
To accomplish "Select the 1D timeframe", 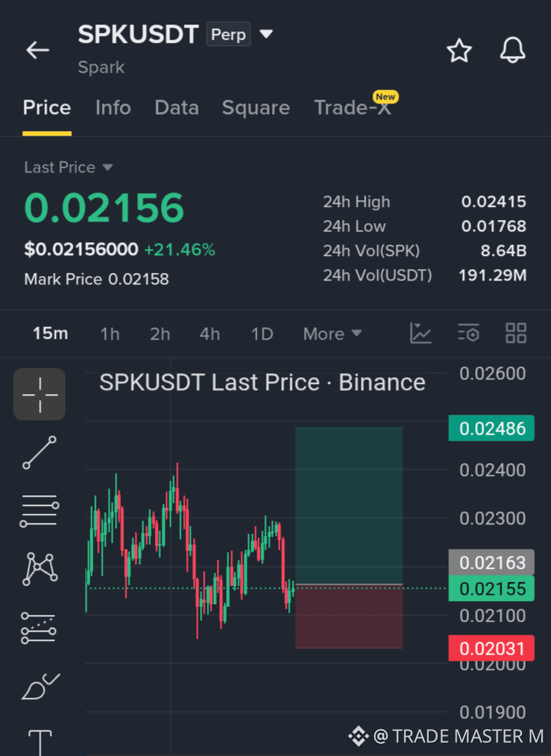I will [262, 334].
